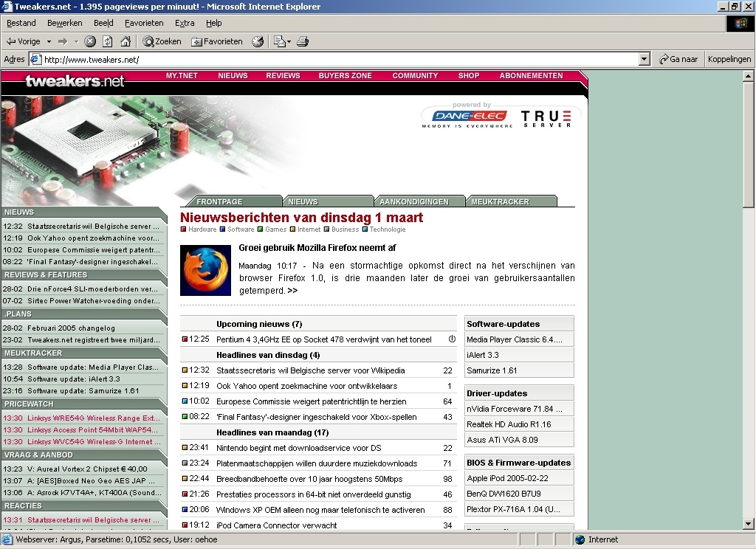Image resolution: width=756 pixels, height=549 pixels.
Task: Click the scroll down arrow of the scrollbar
Action: tap(748, 524)
